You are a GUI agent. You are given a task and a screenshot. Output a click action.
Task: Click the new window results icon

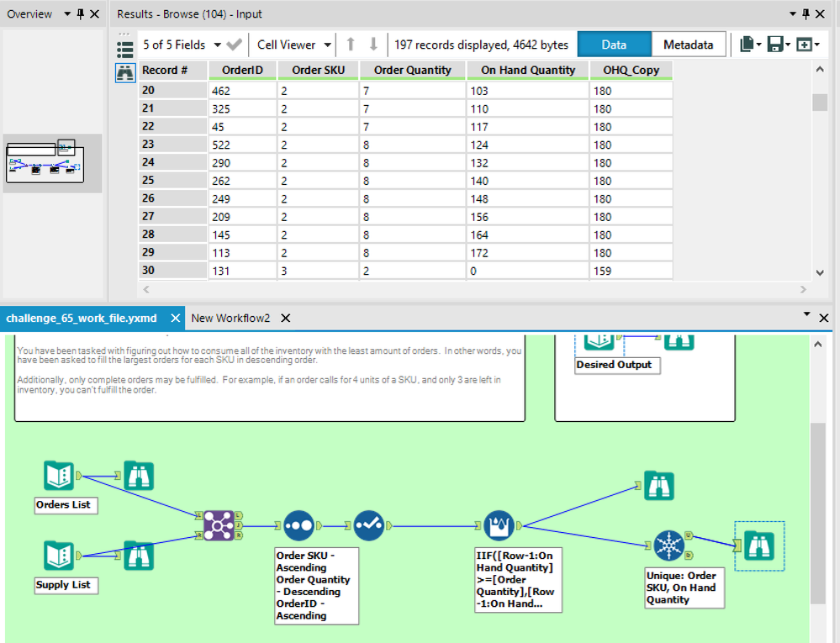(x=804, y=45)
